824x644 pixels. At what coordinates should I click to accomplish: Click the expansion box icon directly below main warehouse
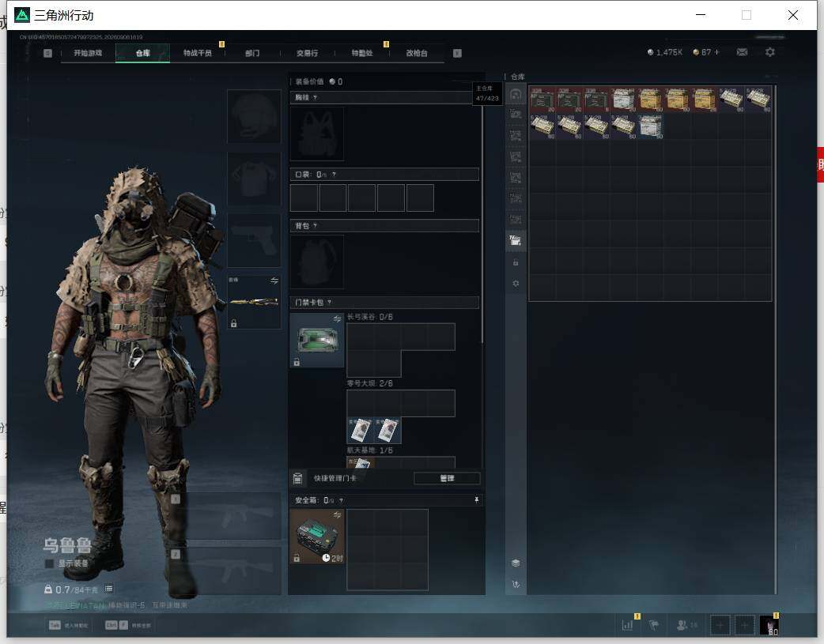[516, 115]
